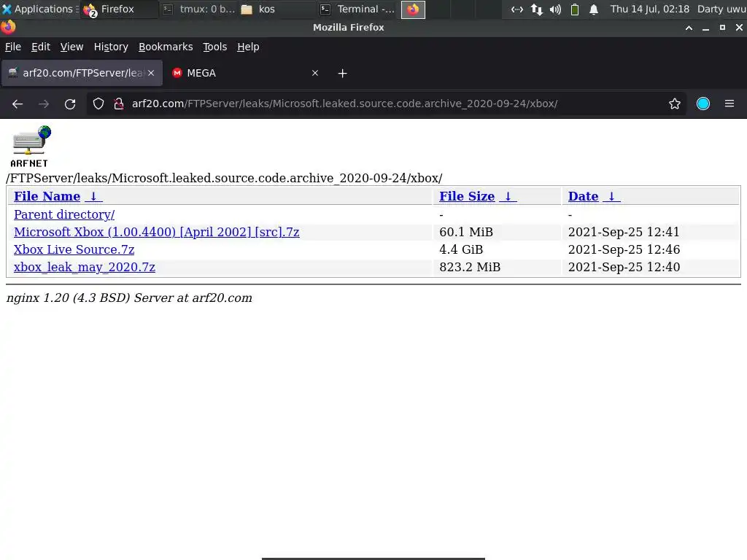The width and height of the screenshot is (747, 560).
Task: Open the notifications bell
Action: pos(594,9)
